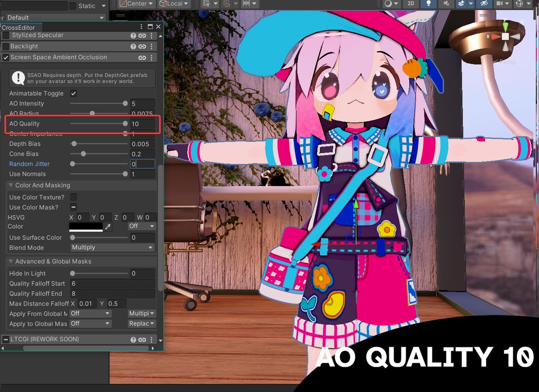Open the Static dropdown arrow
539x392 pixels.
(x=104, y=6)
